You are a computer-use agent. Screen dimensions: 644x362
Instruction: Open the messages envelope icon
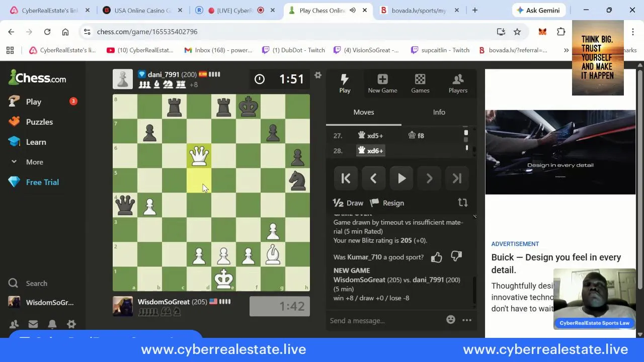33,324
